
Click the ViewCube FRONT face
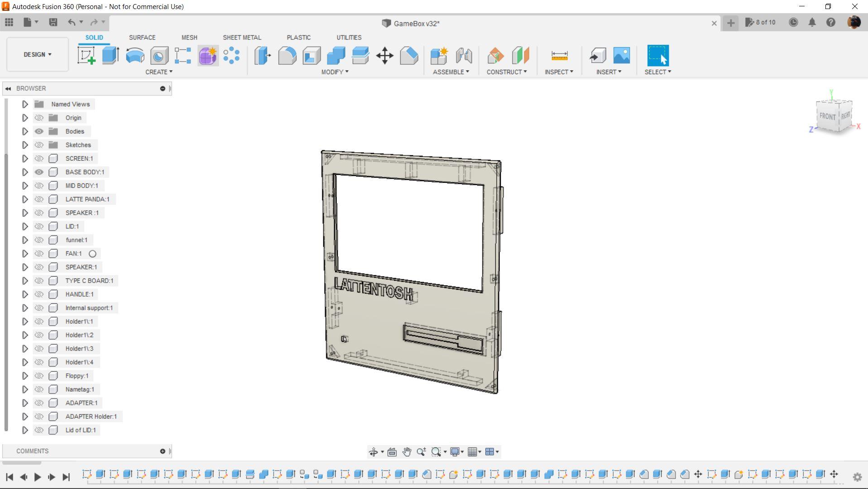pos(827,116)
